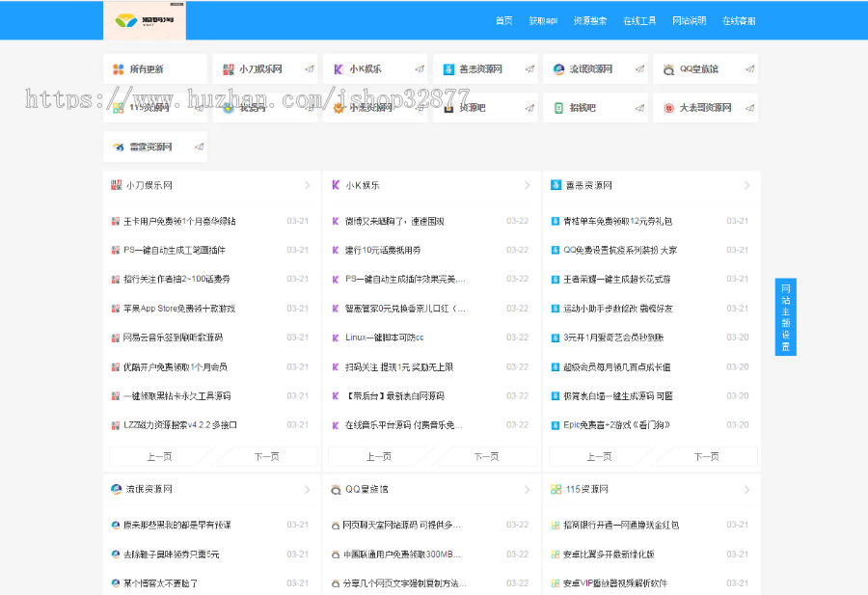Open the 网站主题设置 side button

click(785, 316)
